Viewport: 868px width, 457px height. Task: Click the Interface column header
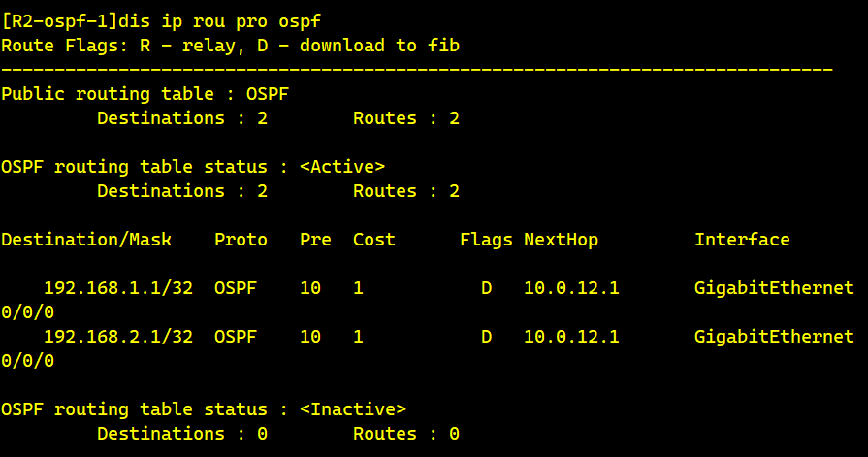(x=742, y=240)
